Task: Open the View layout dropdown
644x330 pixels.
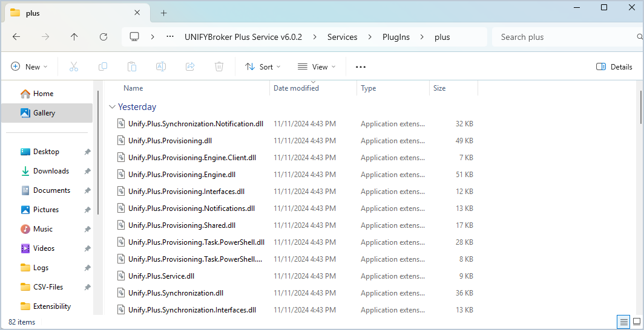Action: pos(316,67)
